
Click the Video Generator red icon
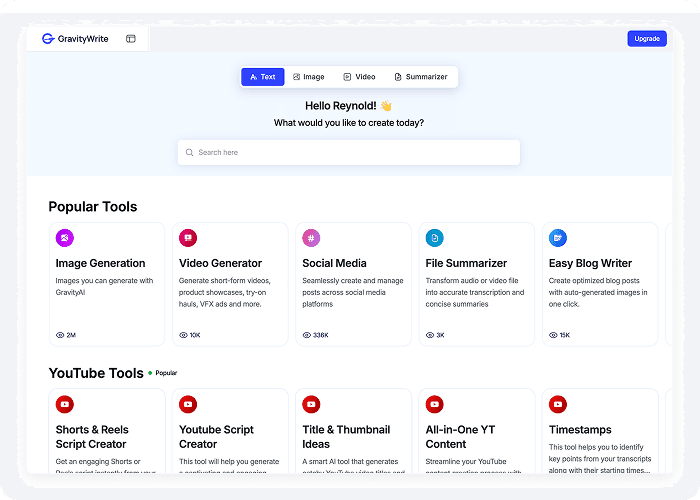(188, 238)
